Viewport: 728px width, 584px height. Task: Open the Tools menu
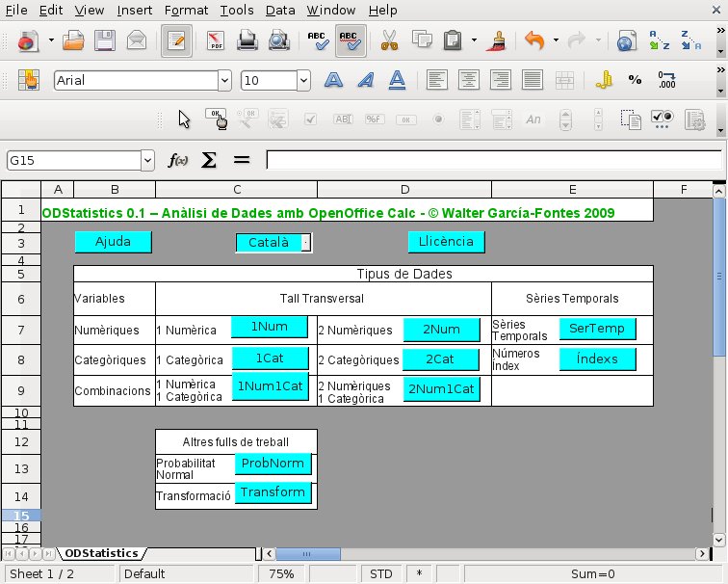(x=237, y=10)
